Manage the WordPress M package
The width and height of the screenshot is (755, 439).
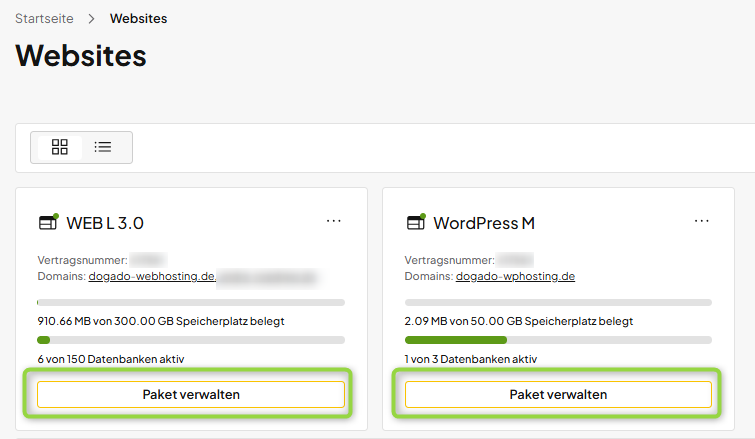point(559,395)
